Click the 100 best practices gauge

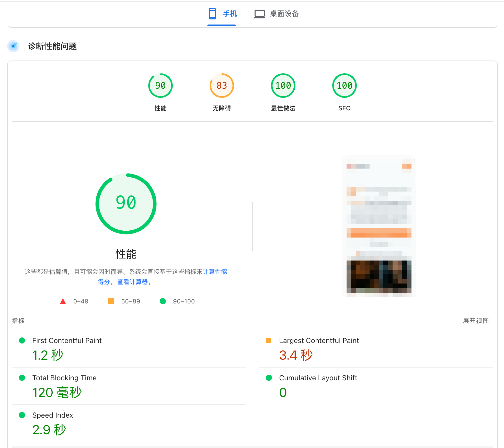tap(283, 86)
